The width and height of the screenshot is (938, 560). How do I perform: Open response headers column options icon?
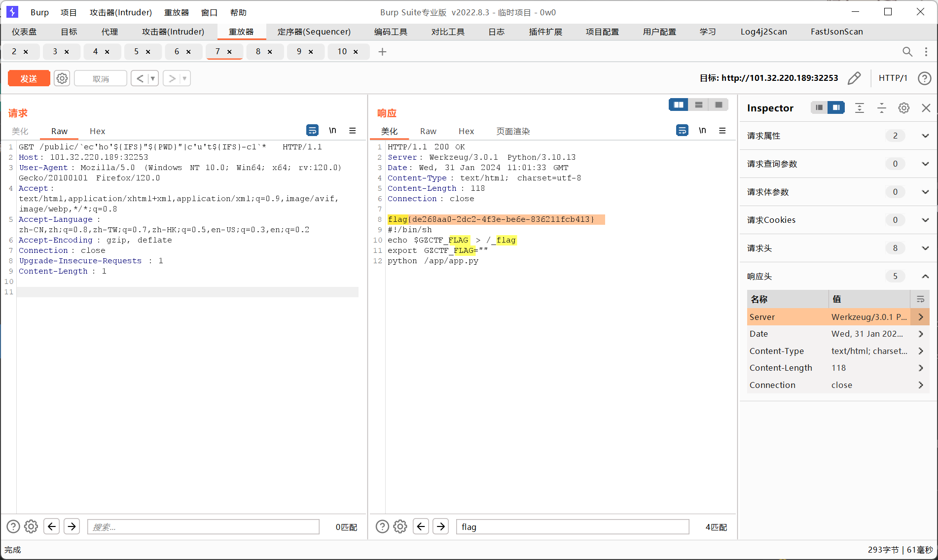920,299
